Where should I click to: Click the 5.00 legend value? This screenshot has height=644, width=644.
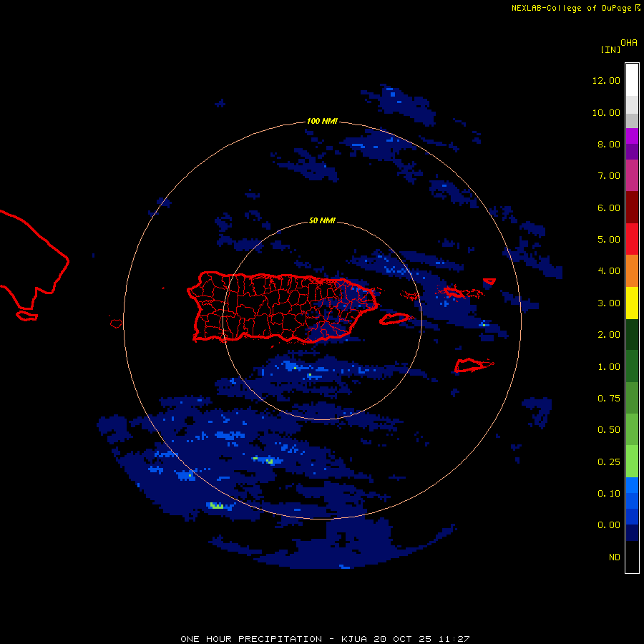[609, 240]
